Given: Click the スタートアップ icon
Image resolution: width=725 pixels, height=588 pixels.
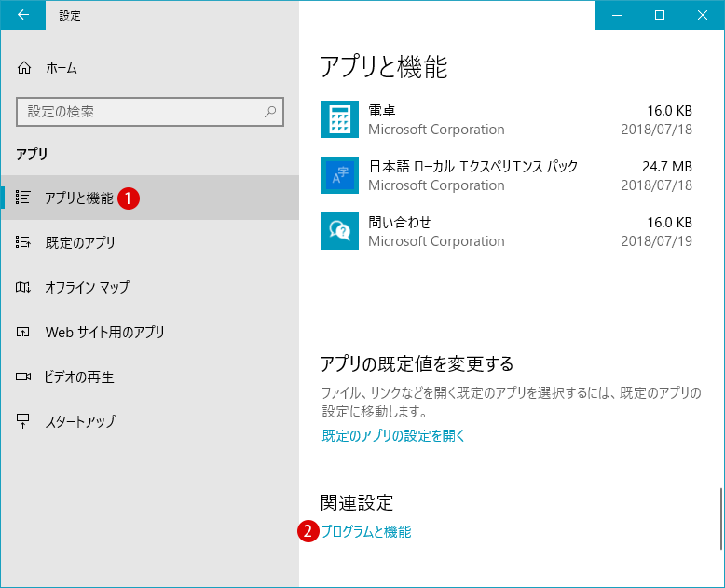Looking at the screenshot, I should (22, 421).
